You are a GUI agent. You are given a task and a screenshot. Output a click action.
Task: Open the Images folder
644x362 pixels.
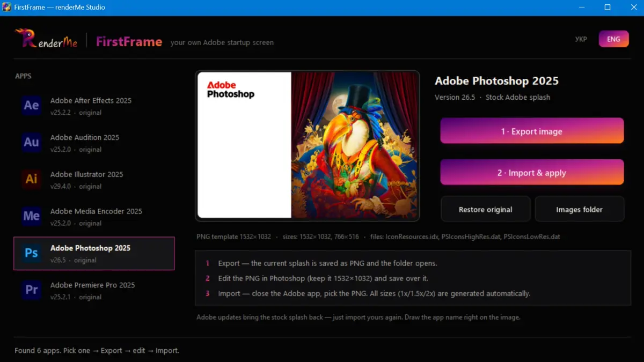point(580,209)
